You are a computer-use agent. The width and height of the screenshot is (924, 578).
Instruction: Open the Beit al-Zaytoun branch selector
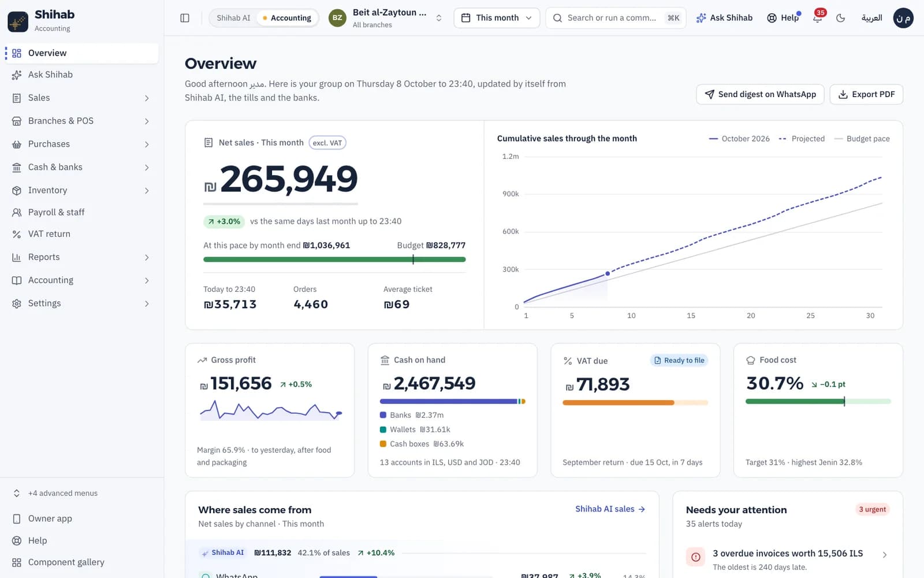386,18
